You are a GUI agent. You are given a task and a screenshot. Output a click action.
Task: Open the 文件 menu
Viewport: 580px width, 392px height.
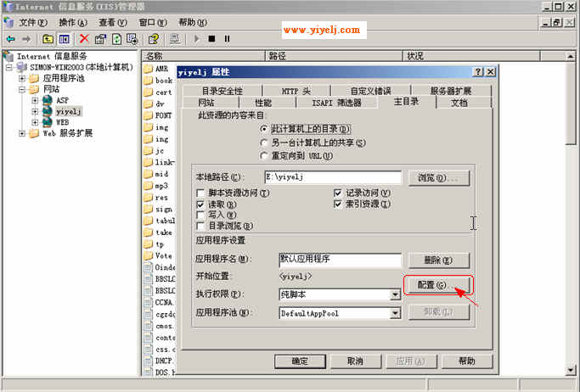click(x=32, y=23)
